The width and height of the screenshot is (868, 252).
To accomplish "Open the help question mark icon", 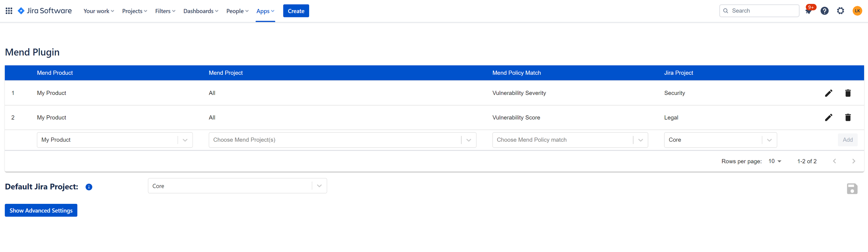I will click(x=824, y=11).
